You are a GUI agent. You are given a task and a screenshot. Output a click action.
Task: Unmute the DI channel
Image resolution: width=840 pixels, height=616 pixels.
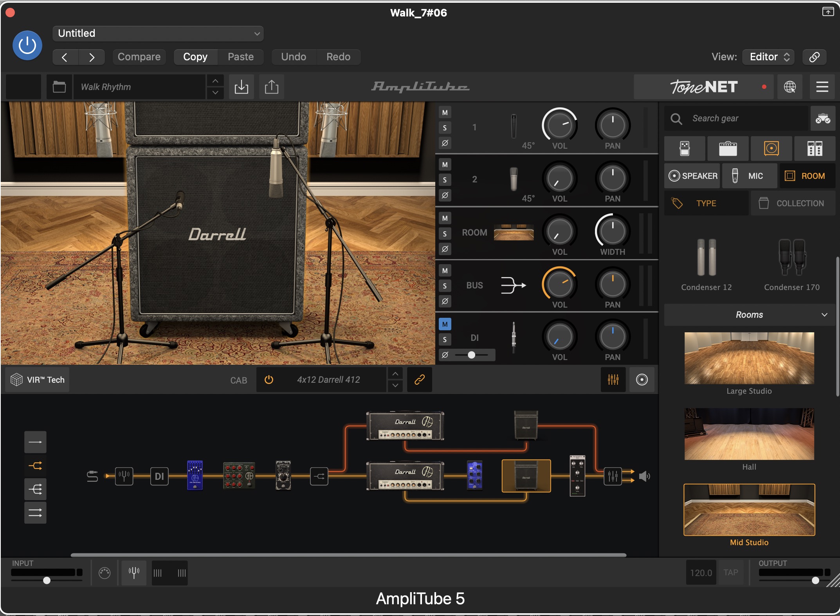pyautogui.click(x=445, y=324)
